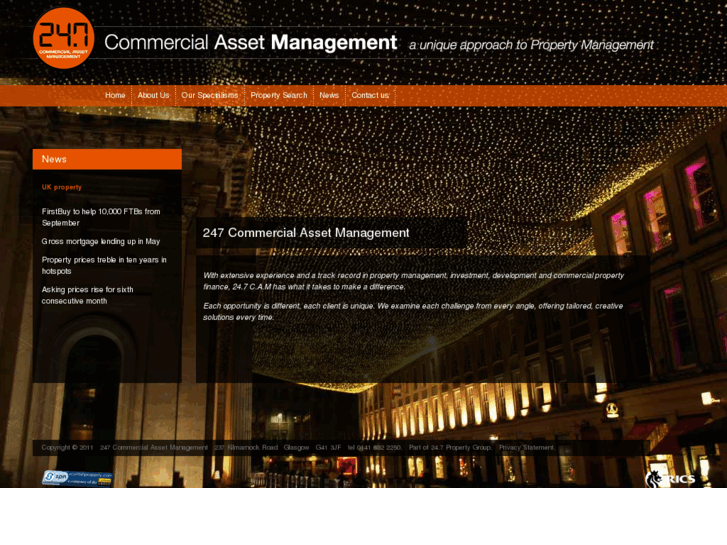The height and width of the screenshot is (545, 727).
Task: Click paragraph starting 'With extensive experience'
Action: (414, 281)
